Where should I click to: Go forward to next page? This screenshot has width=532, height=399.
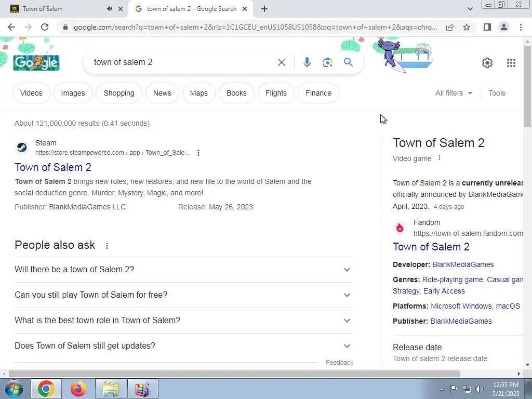pos(28,27)
